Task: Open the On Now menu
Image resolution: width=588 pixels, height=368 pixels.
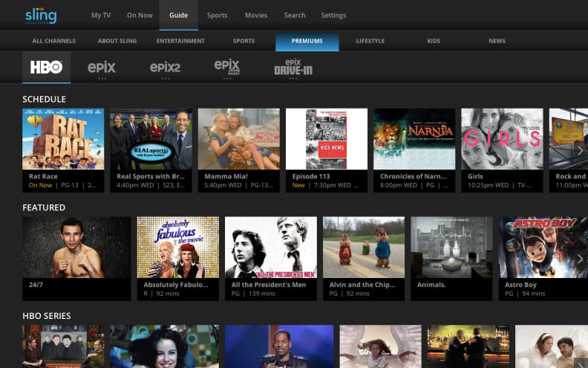Action: pos(140,16)
